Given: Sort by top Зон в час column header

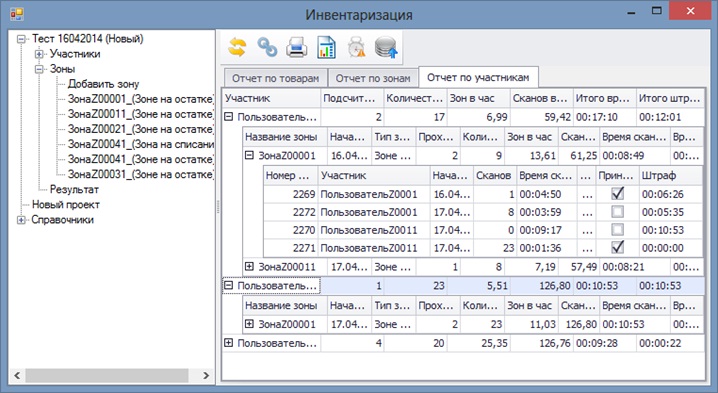Looking at the screenshot, I should [x=478, y=98].
